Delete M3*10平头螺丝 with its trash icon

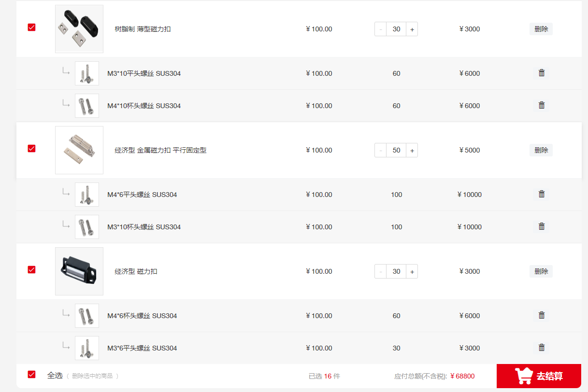[x=542, y=73]
